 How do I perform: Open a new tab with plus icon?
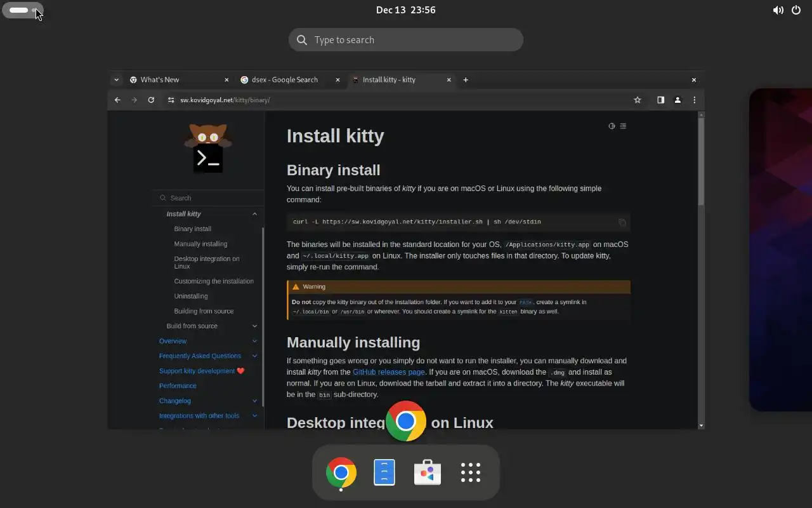(x=466, y=79)
